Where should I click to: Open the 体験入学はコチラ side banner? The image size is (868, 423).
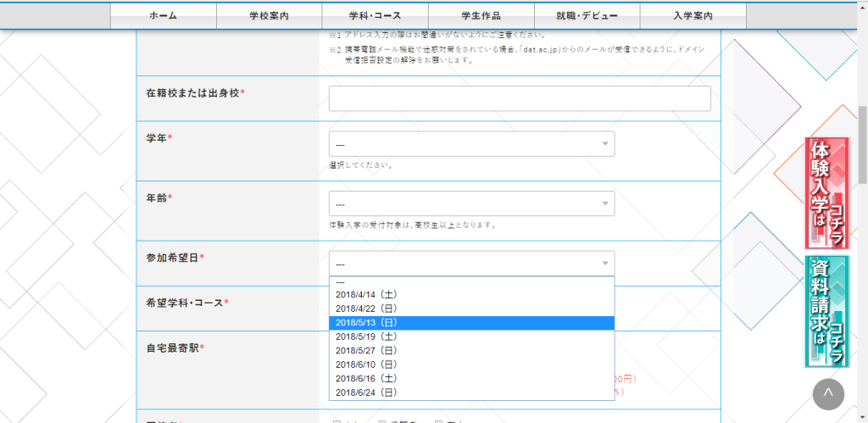[x=826, y=193]
